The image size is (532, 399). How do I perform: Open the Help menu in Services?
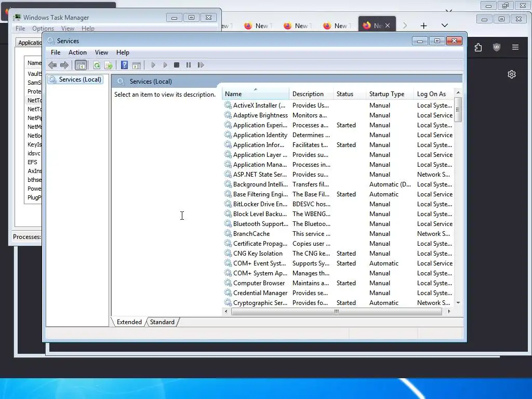coord(123,52)
